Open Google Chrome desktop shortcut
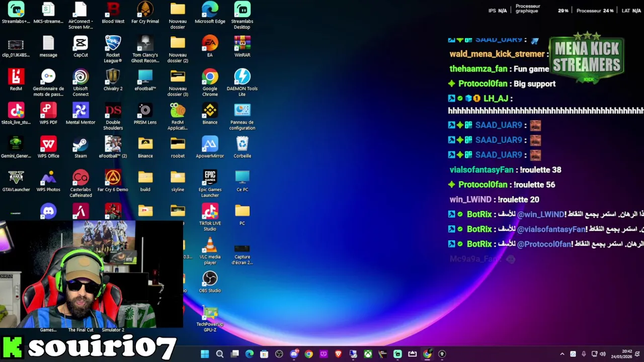 click(210, 83)
